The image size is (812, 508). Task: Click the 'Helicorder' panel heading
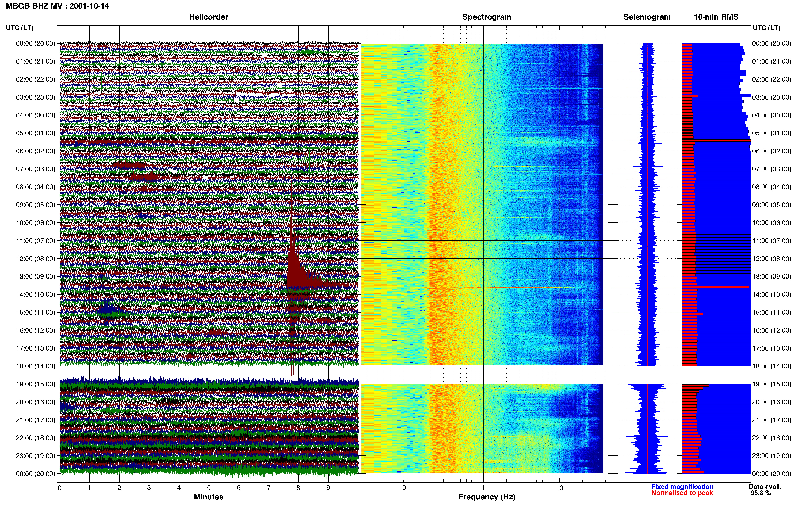click(x=209, y=17)
